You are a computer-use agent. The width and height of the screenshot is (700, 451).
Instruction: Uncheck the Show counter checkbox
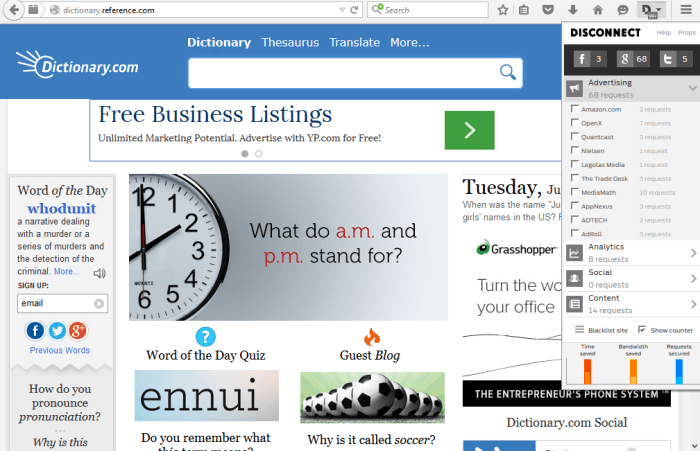pyautogui.click(x=641, y=329)
